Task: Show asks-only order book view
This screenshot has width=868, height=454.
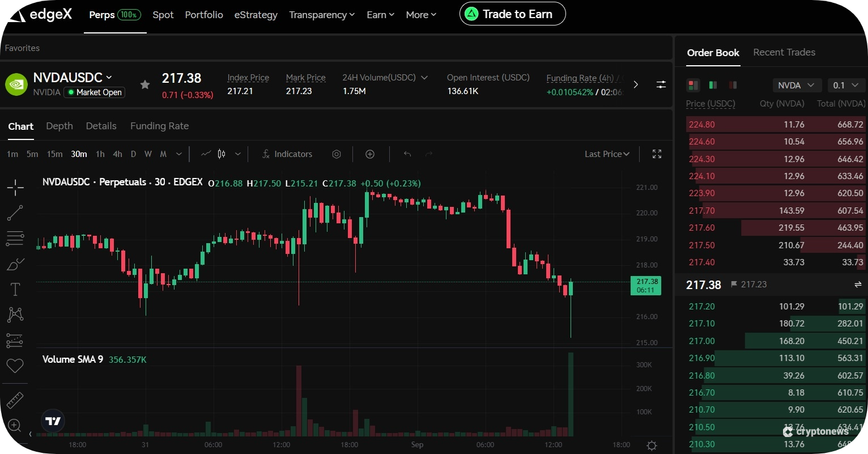Action: pos(733,85)
